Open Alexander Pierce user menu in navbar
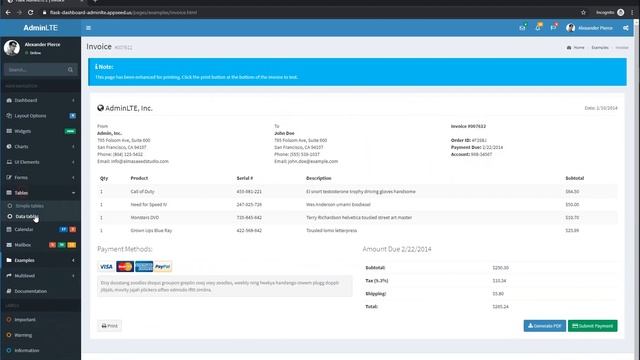The width and height of the screenshot is (640, 360). [x=589, y=28]
